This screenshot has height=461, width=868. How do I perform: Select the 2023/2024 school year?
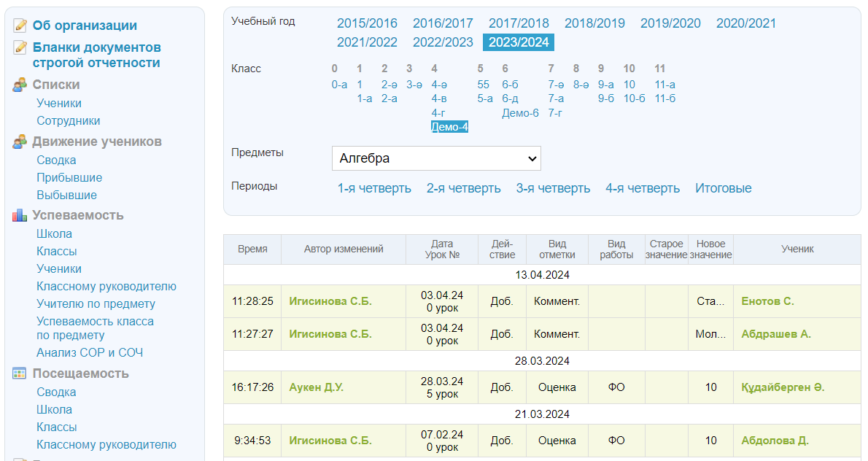[519, 42]
